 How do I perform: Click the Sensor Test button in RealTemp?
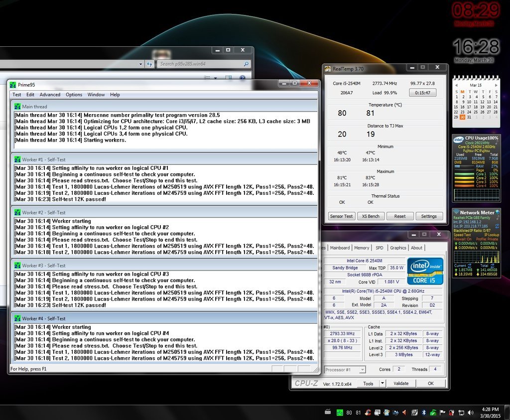coord(341,216)
